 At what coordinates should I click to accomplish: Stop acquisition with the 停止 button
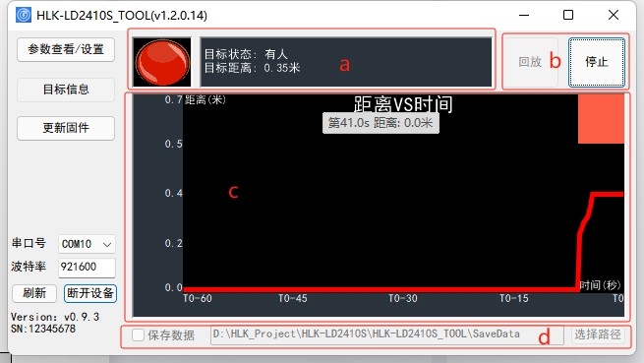pos(597,62)
